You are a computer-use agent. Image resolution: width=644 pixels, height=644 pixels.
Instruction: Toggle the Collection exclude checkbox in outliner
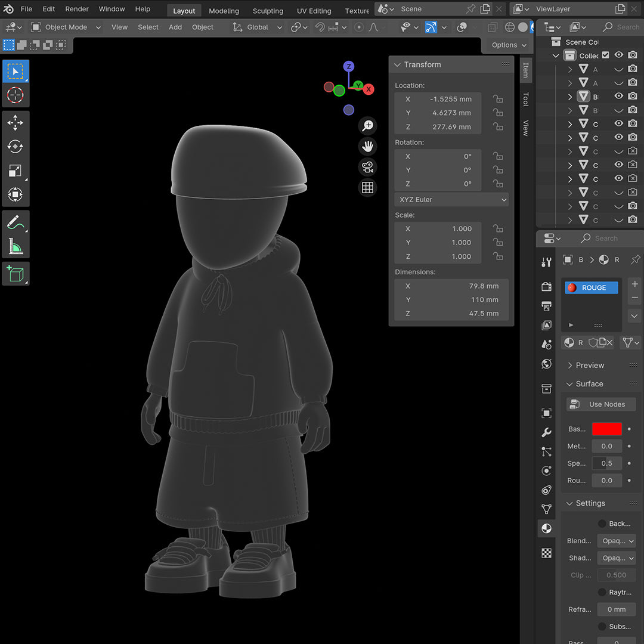tap(606, 55)
